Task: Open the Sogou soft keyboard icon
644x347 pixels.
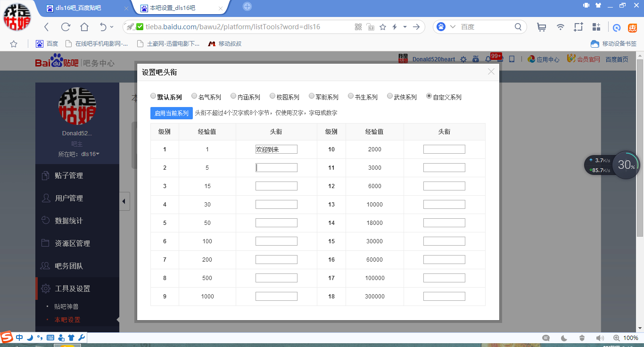Action: pos(50,338)
